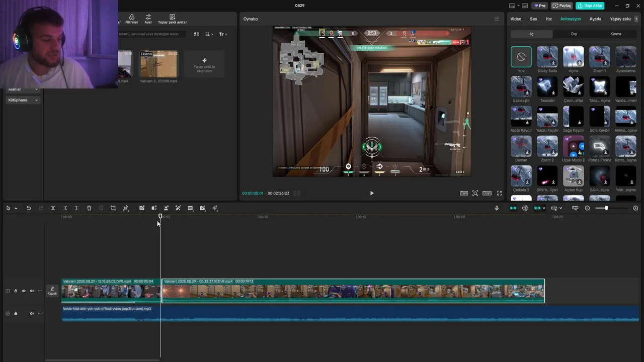Switch to the Video tab
This screenshot has width=644, height=362.
[516, 19]
